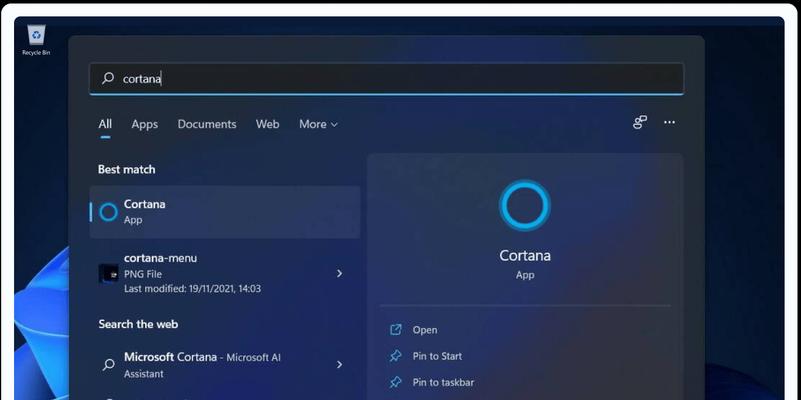This screenshot has height=400, width=801.
Task: Click the Open external-link icon
Action: coord(396,330)
